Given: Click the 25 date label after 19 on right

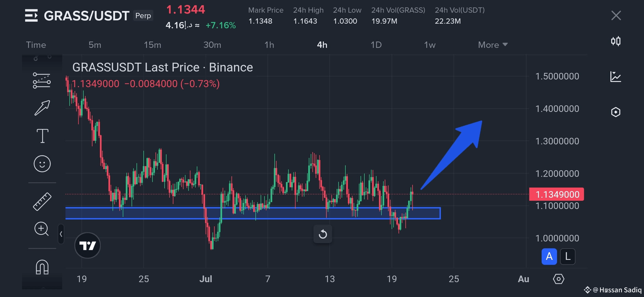Looking at the screenshot, I should (454, 279).
